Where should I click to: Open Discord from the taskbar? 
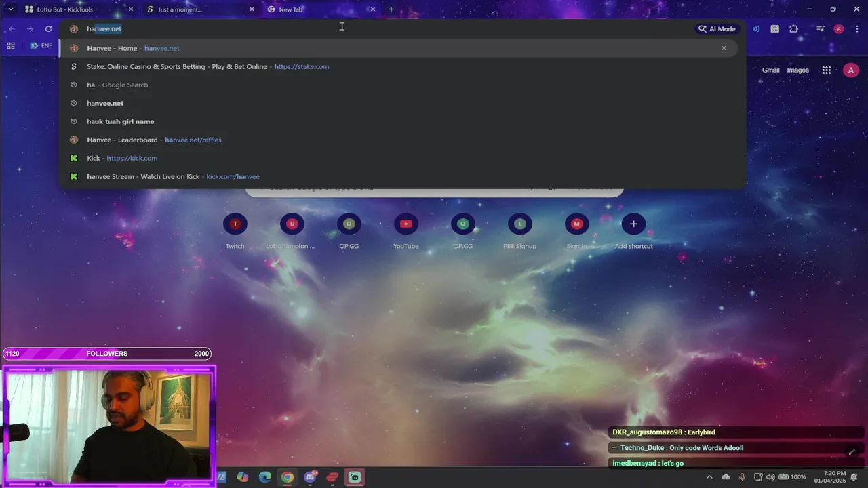pyautogui.click(x=310, y=477)
